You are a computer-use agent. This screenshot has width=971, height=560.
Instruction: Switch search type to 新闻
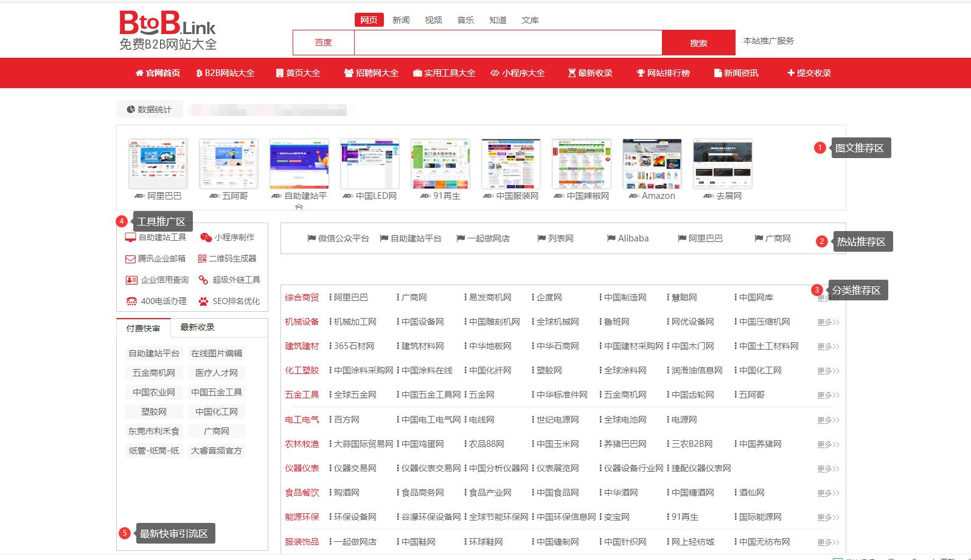click(401, 20)
